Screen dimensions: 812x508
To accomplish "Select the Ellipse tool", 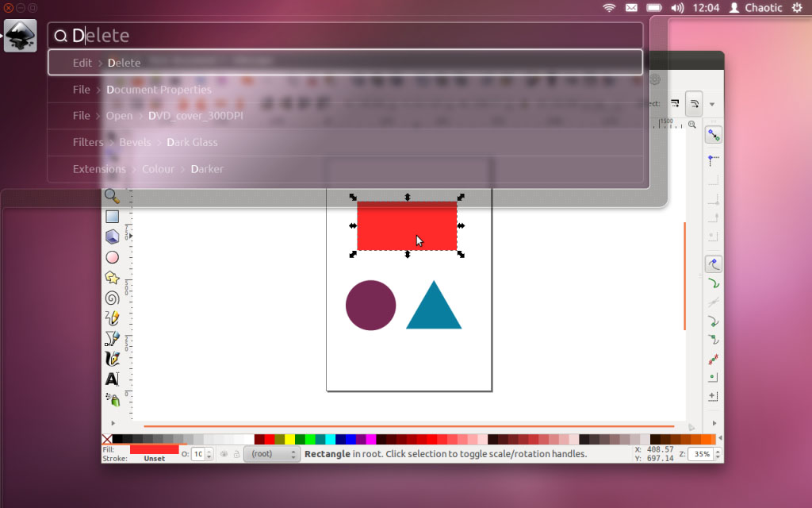I will 112,257.
